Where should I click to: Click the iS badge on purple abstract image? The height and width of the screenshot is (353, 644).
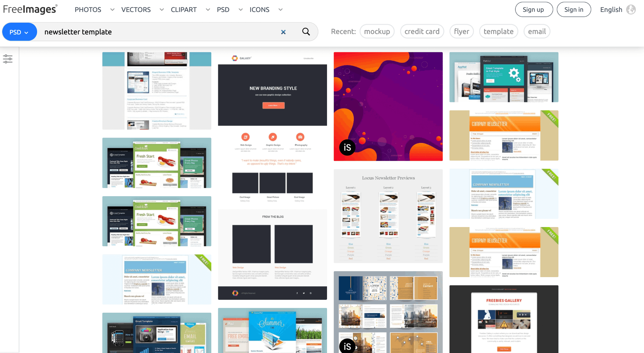pyautogui.click(x=347, y=147)
